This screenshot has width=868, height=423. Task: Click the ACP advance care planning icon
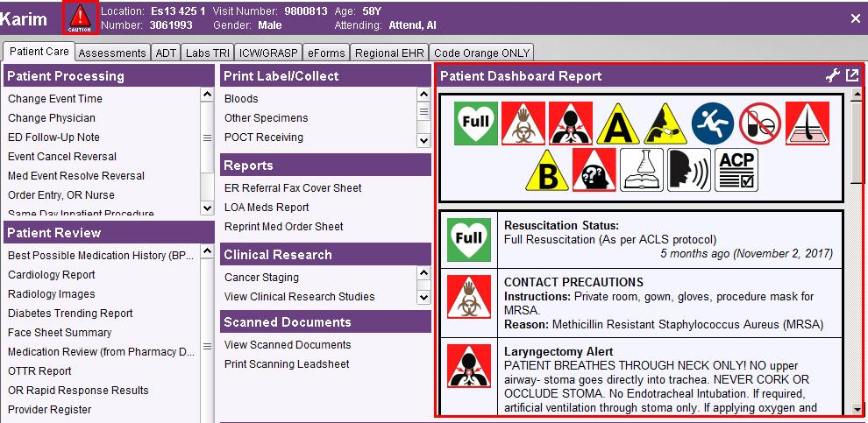pos(736,170)
